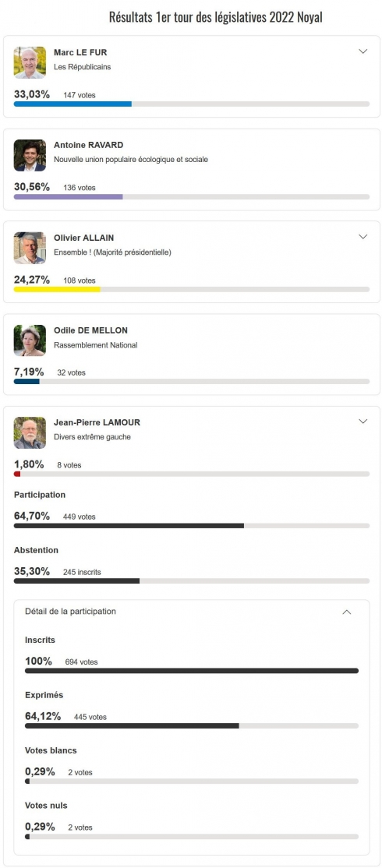
Task: Click Marc LE FUR portrait photo
Action: tap(30, 62)
